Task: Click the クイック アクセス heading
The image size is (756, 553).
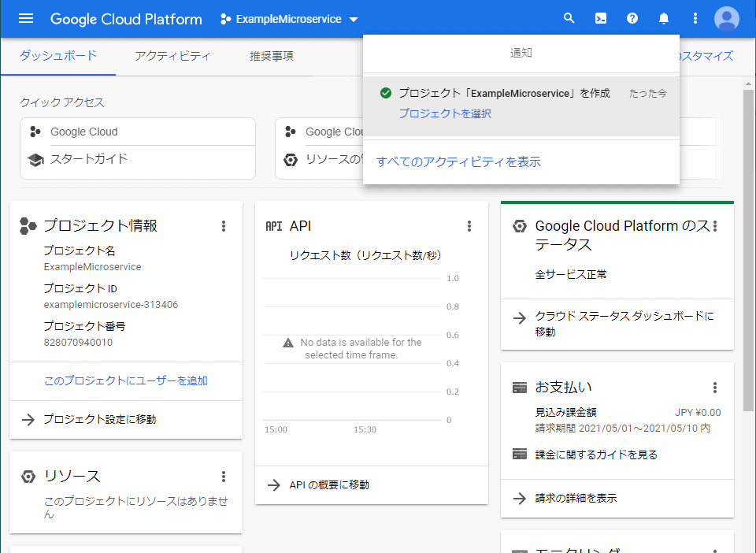Action: click(61, 102)
